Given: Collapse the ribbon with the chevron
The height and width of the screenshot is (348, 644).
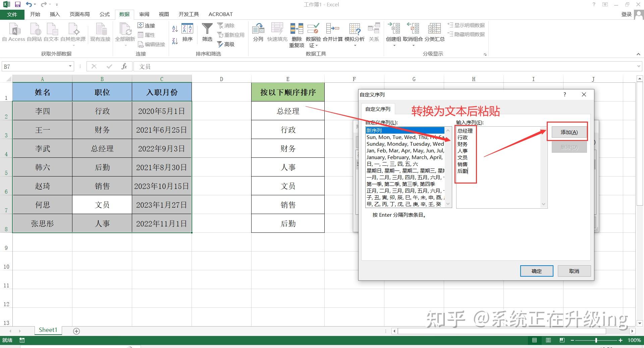Looking at the screenshot, I should pos(638,54).
